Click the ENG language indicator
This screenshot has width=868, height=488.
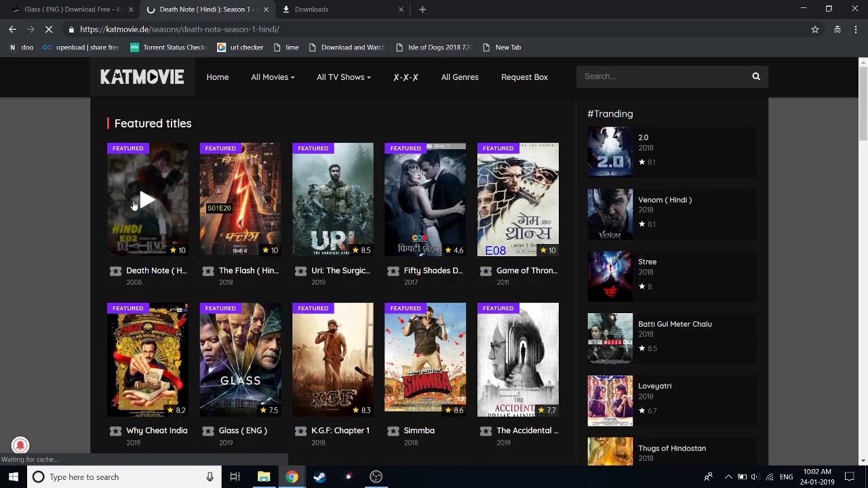786,477
